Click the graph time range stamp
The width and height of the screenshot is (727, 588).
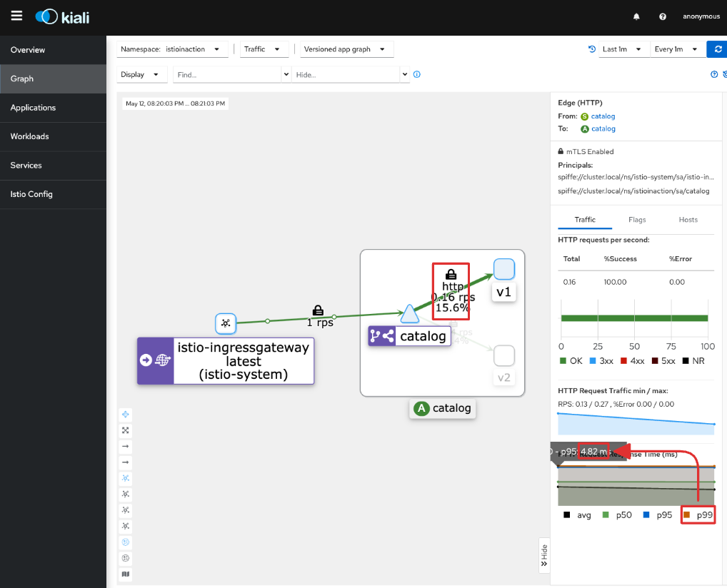click(x=175, y=103)
